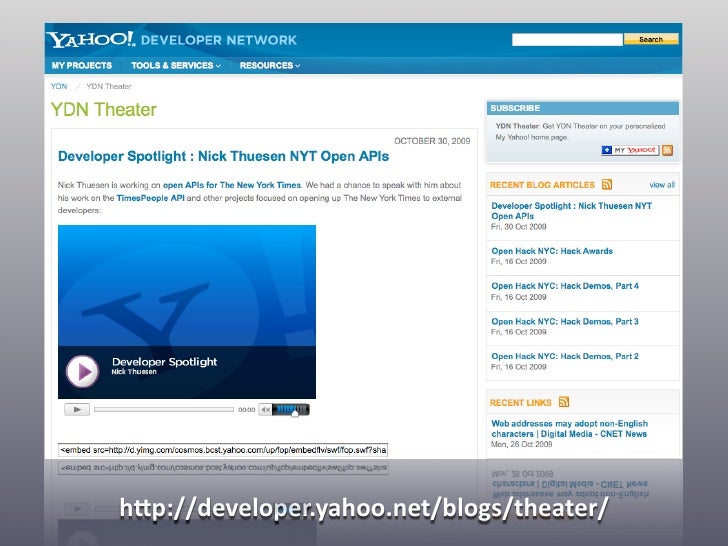Click the Add to My Yahoo! button
The height and width of the screenshot is (546, 728).
coord(630,150)
